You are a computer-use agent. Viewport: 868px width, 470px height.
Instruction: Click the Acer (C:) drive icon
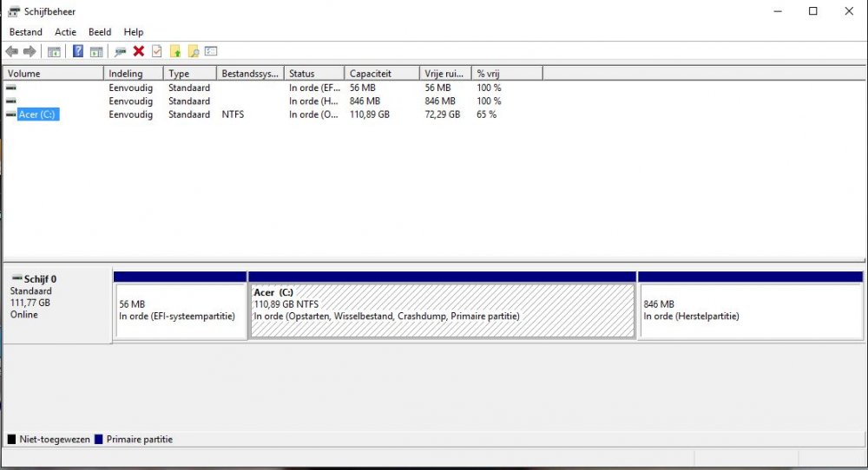pos(10,114)
